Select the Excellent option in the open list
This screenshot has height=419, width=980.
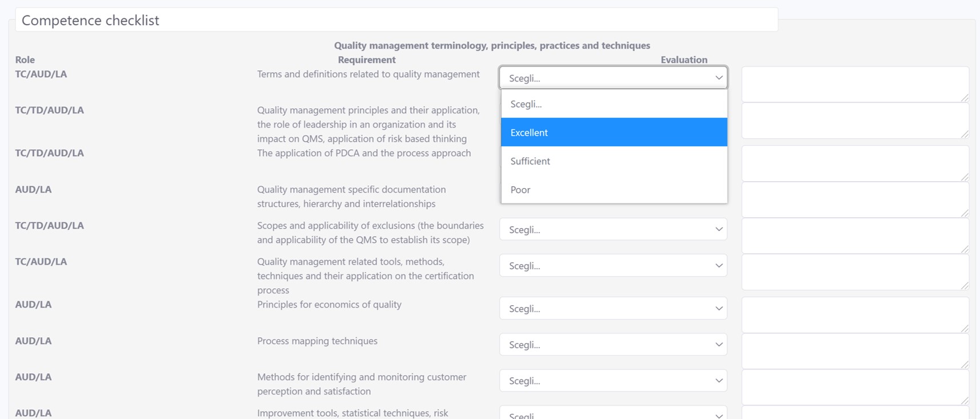614,132
